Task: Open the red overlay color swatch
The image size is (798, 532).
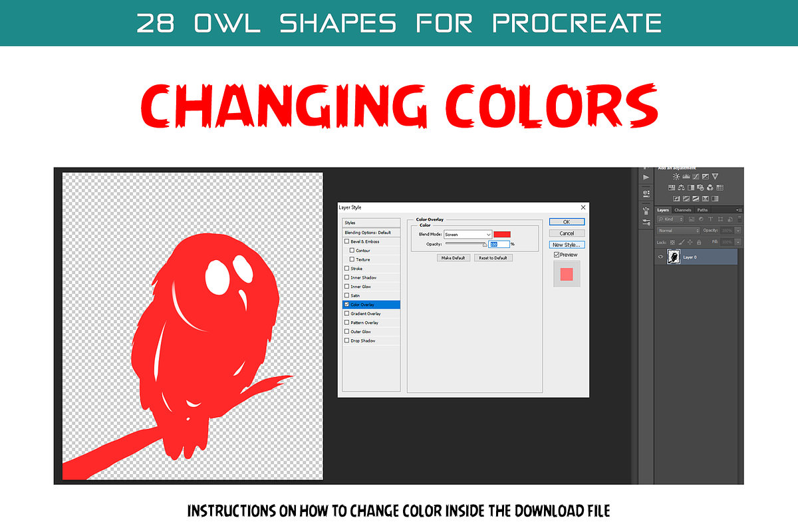Action: (502, 234)
